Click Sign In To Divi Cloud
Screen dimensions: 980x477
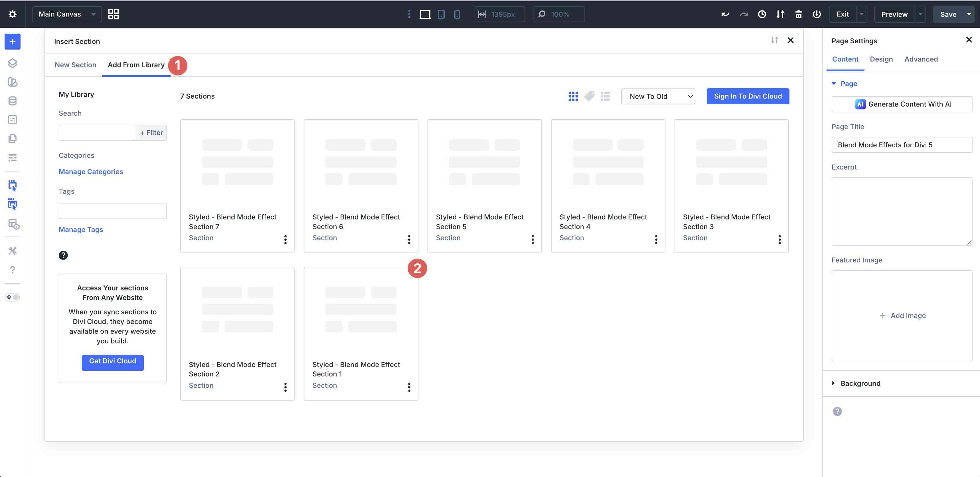pyautogui.click(x=747, y=96)
